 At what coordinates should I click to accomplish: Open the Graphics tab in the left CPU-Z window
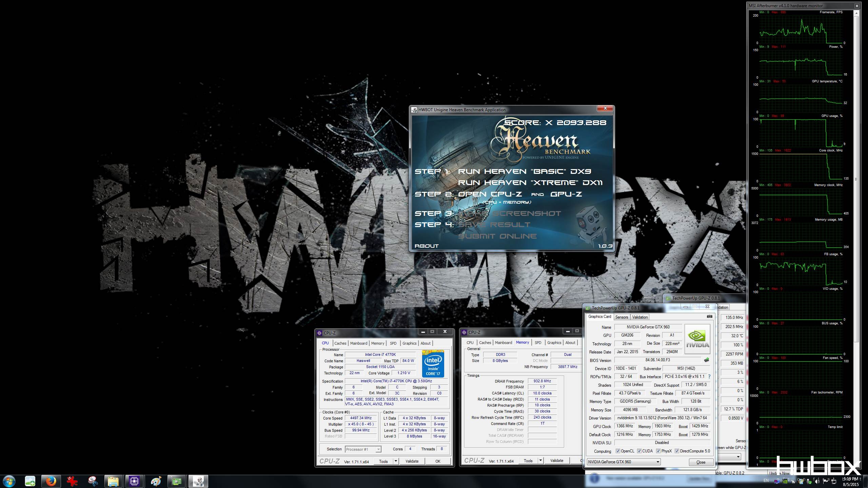(409, 343)
